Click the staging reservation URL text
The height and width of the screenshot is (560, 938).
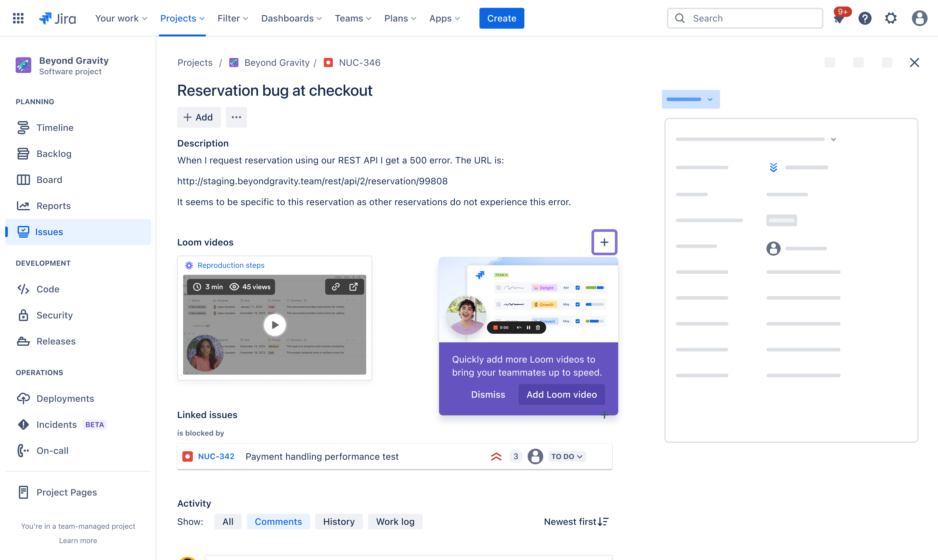pos(312,181)
